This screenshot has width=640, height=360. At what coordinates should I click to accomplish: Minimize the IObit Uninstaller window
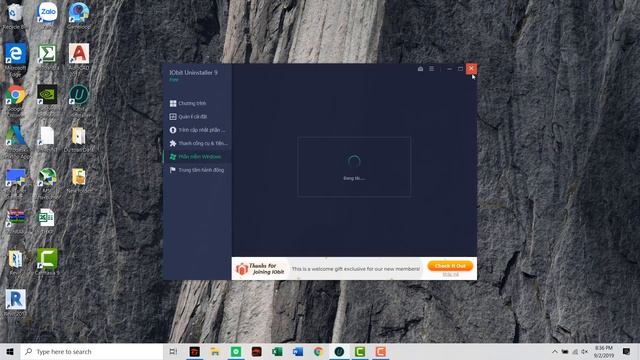[x=449, y=69]
